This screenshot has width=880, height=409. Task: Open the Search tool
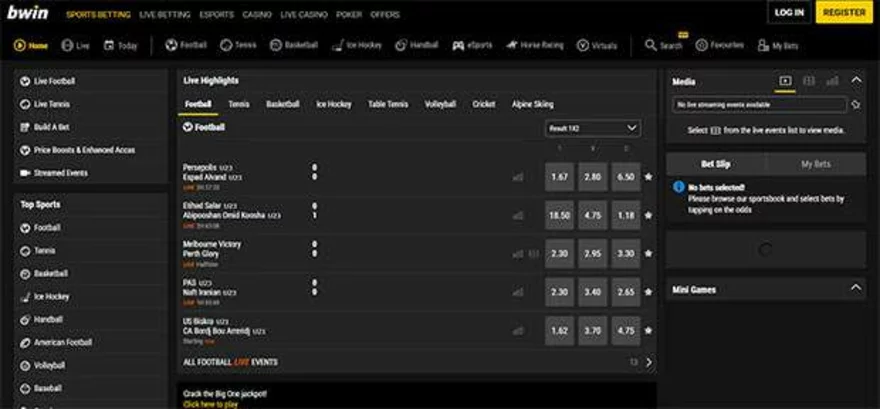point(664,46)
